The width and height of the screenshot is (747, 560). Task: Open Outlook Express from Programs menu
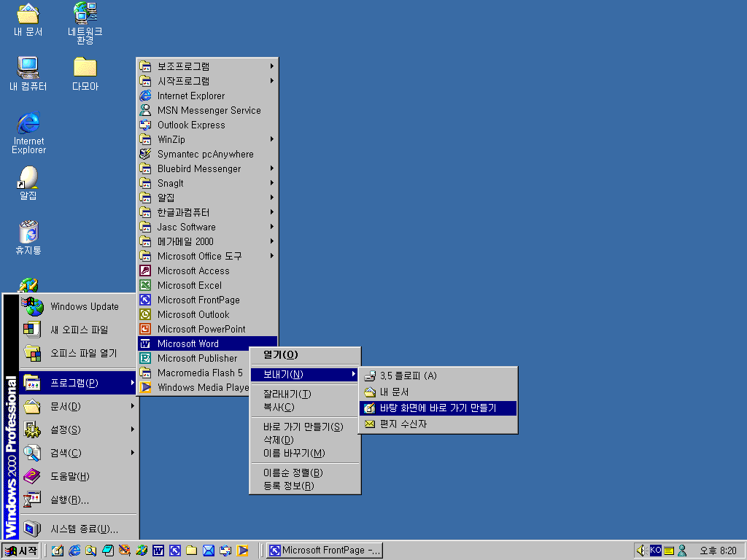[x=207, y=125]
